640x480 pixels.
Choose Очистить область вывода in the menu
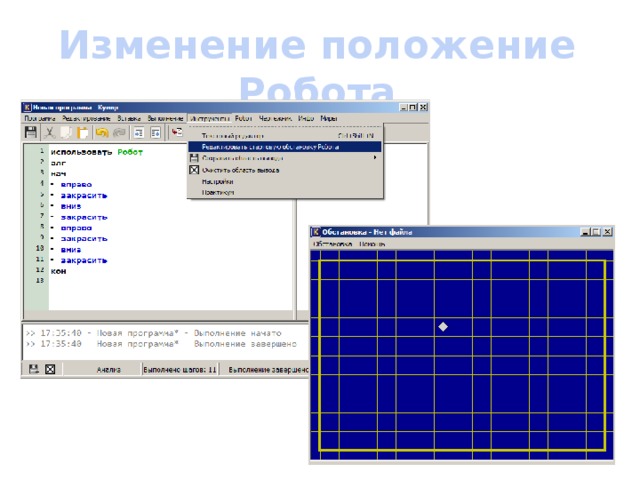coord(284,170)
